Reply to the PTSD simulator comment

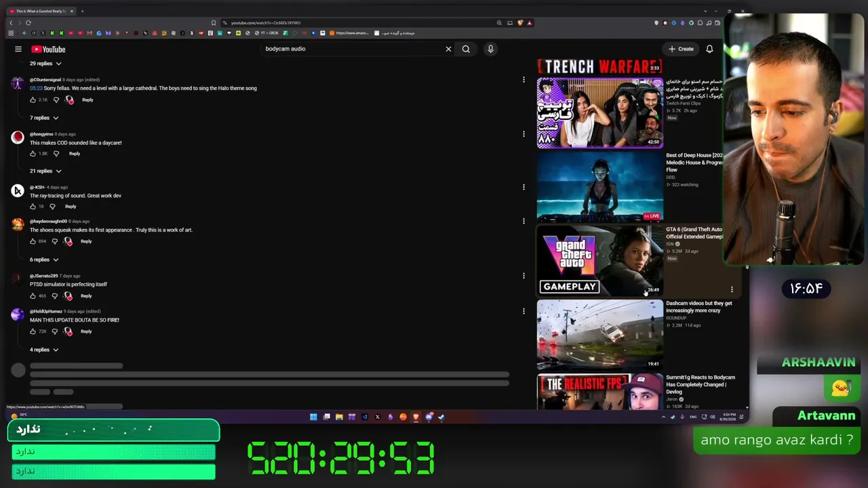(86, 296)
